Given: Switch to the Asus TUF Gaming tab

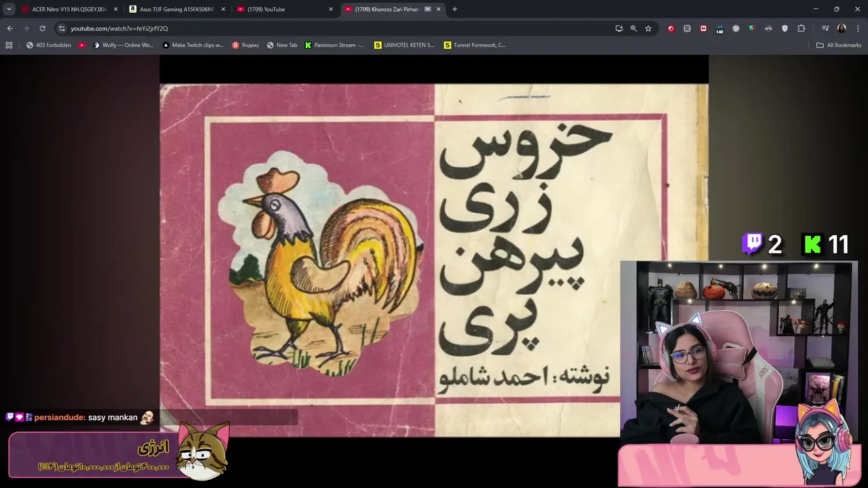Looking at the screenshot, I should tap(176, 9).
